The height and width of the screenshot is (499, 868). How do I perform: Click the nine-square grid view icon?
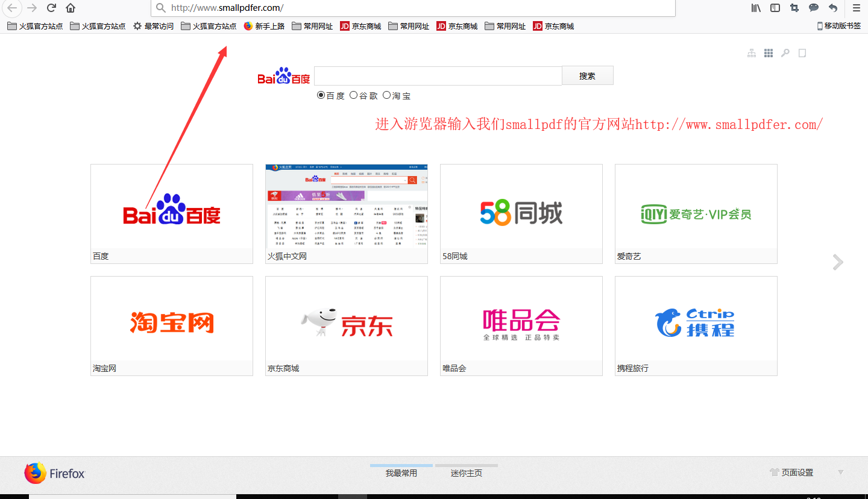tap(769, 53)
